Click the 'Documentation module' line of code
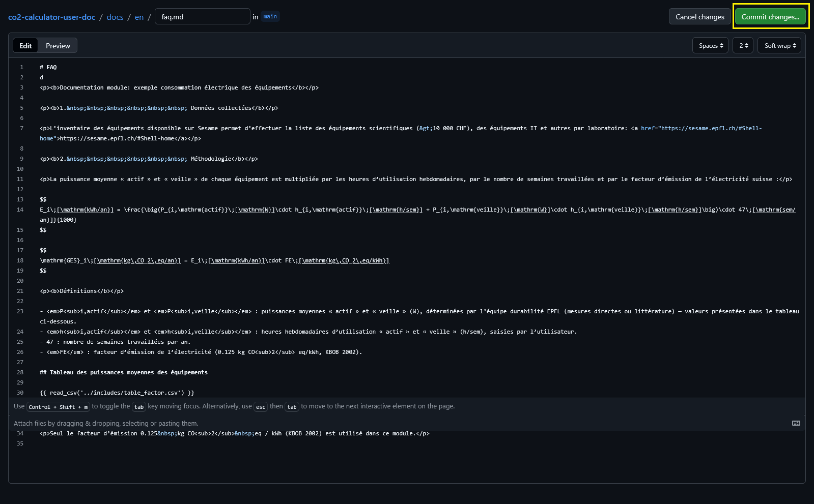The image size is (814, 504). pyautogui.click(x=179, y=87)
